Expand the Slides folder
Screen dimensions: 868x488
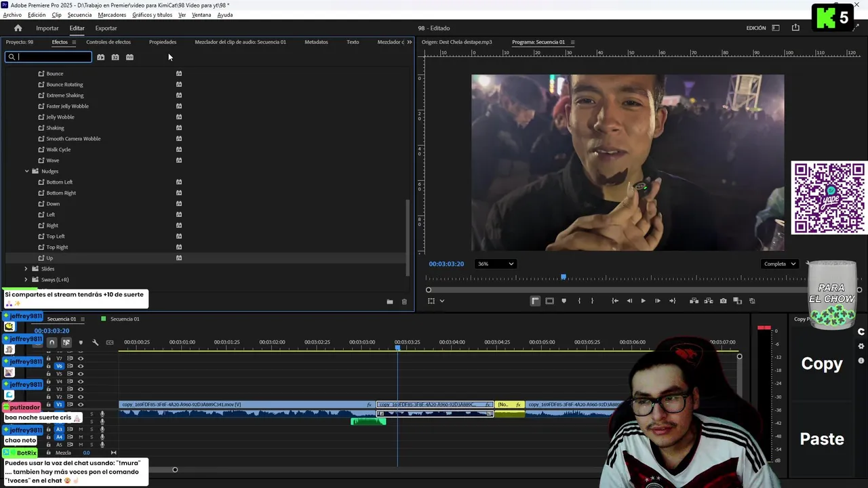tap(26, 269)
